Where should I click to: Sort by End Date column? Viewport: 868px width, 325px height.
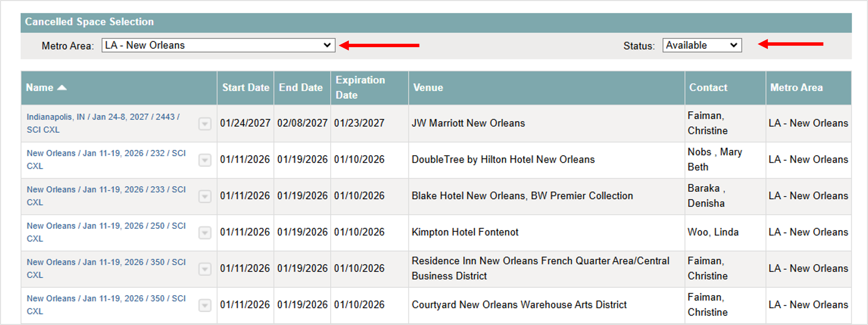tap(300, 88)
